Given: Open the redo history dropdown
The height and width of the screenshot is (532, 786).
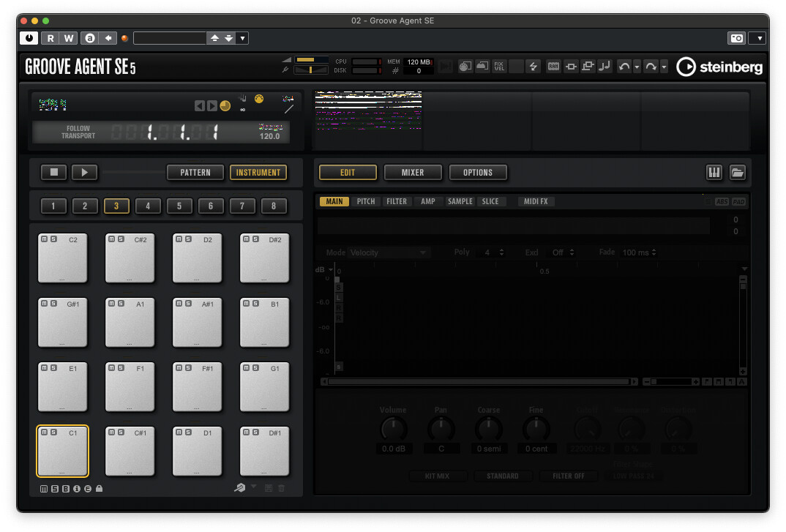Looking at the screenshot, I should [665, 67].
